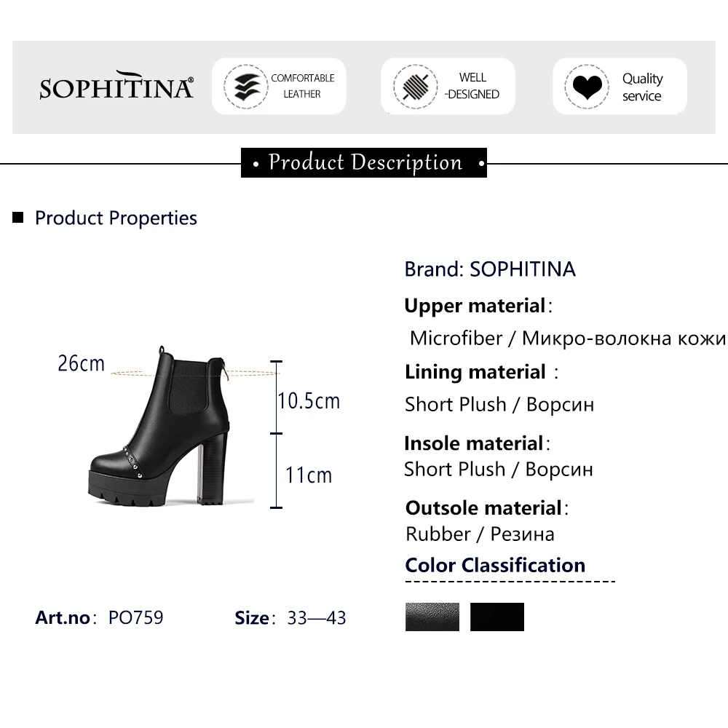Click the Comfortable Leather badge text
Viewport: 728px width, 728px height.
click(x=302, y=86)
